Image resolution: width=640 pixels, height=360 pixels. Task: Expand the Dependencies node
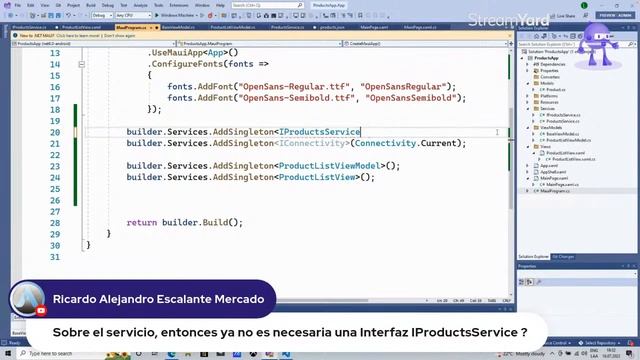[x=527, y=64]
